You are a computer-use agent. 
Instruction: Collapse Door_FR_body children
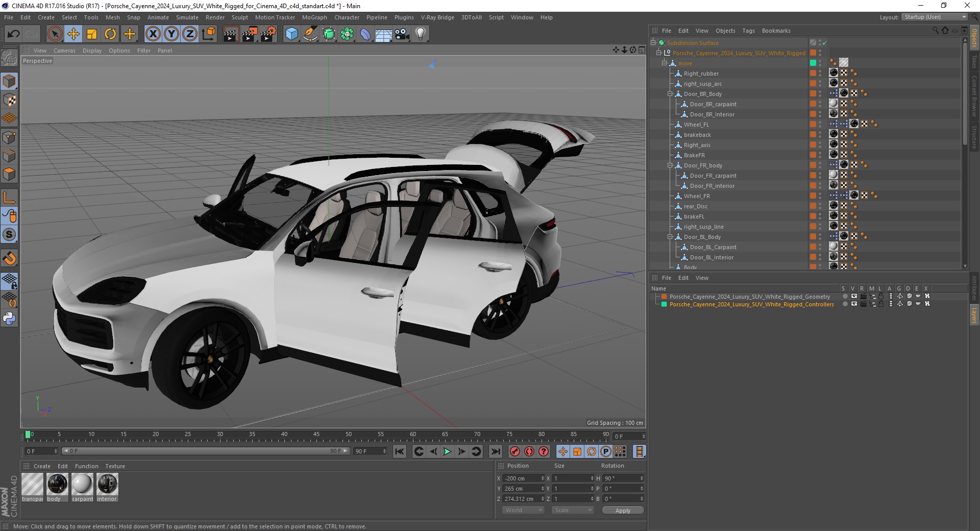click(670, 165)
